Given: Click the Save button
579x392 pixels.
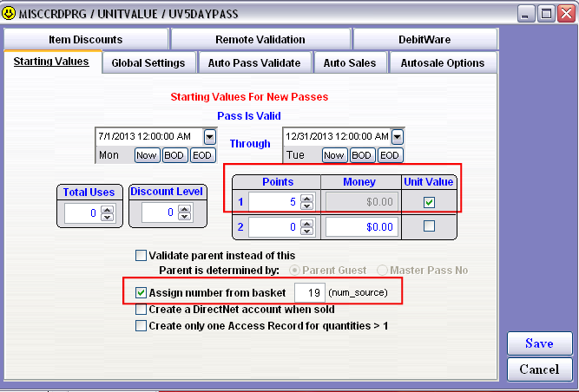Looking at the screenshot, I should 539,343.
